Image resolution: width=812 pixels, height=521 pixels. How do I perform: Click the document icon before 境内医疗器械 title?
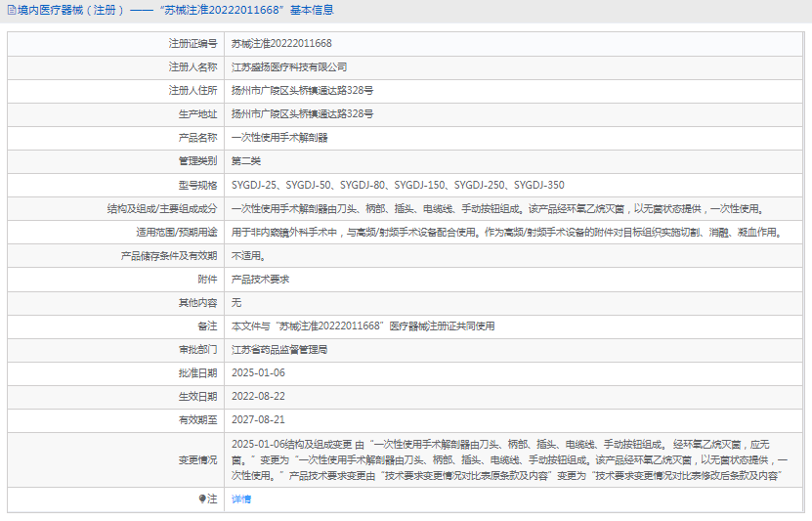(x=12, y=10)
